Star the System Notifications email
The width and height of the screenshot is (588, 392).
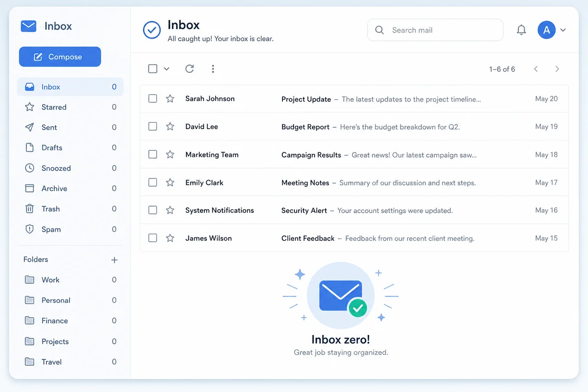pyautogui.click(x=170, y=210)
